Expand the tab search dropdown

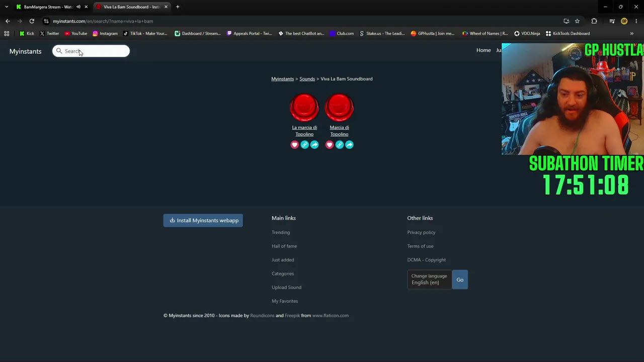click(x=7, y=7)
